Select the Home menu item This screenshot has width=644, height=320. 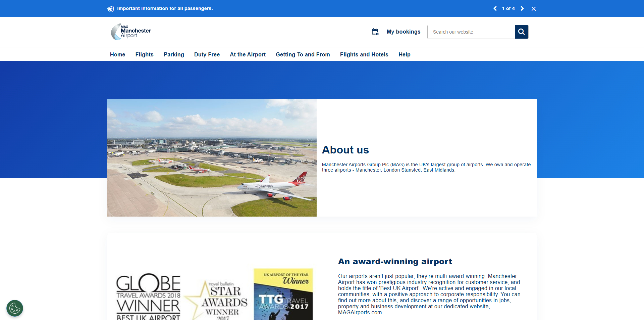click(x=117, y=54)
